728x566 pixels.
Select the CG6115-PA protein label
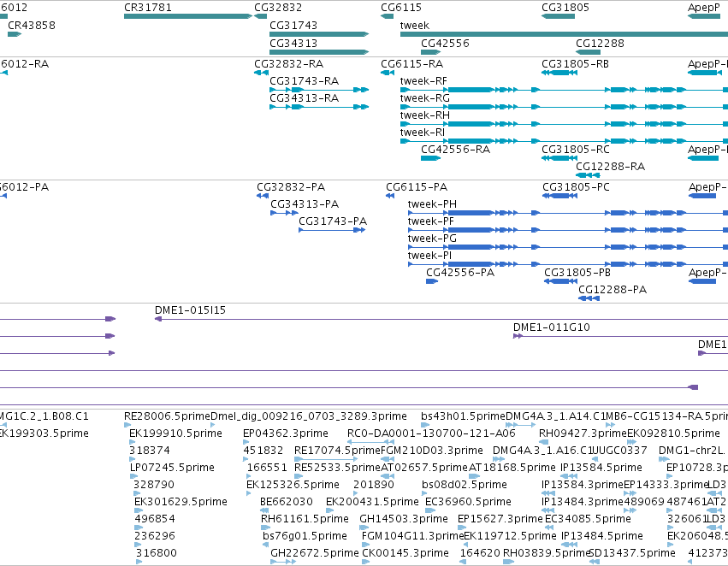tap(417, 187)
